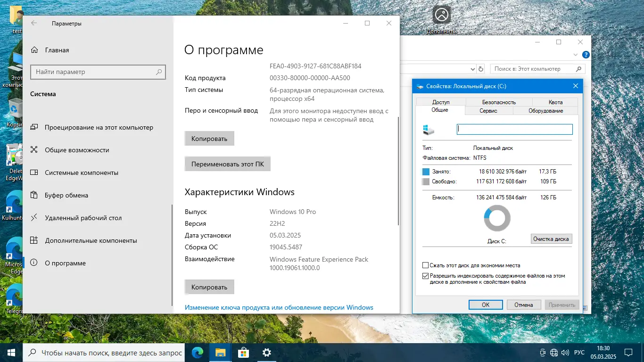Click the search magnifier in Explorer search box
This screenshot has width=644, height=362.
[578, 69]
